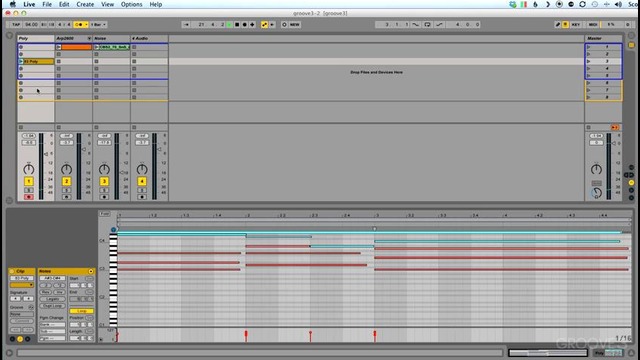This screenshot has width=640, height=360.
Task: Click the MIDI editor preview headphone icon
Action: (x=113, y=229)
